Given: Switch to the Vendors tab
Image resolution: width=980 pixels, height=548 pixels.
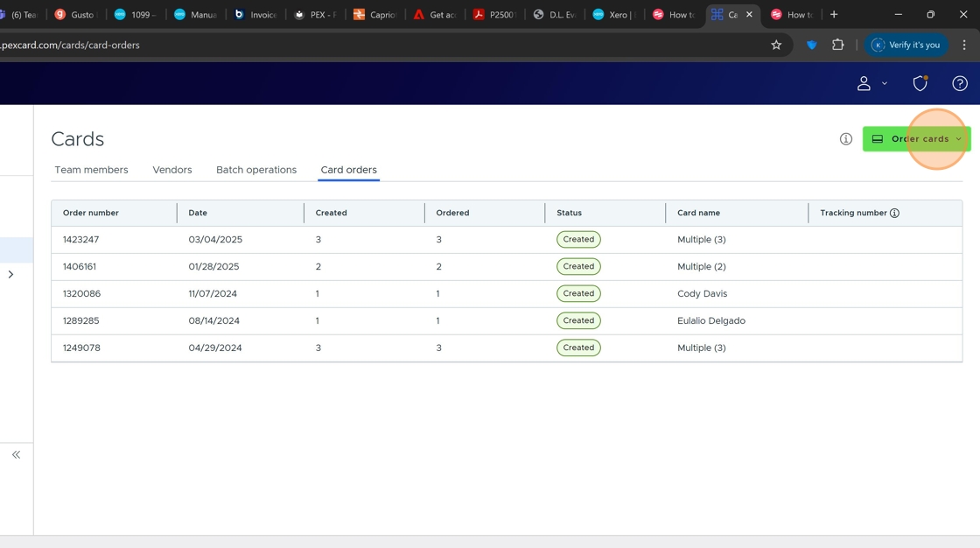Looking at the screenshot, I should click(171, 170).
